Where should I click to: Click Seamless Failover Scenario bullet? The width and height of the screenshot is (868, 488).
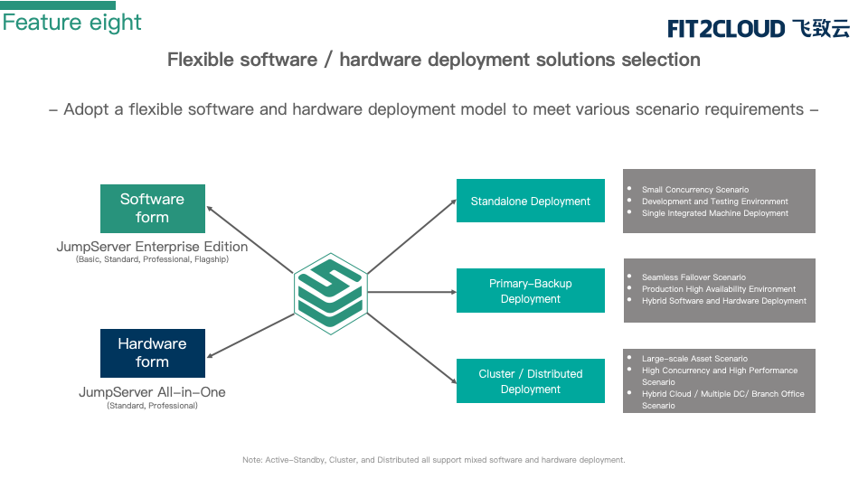pyautogui.click(x=693, y=277)
